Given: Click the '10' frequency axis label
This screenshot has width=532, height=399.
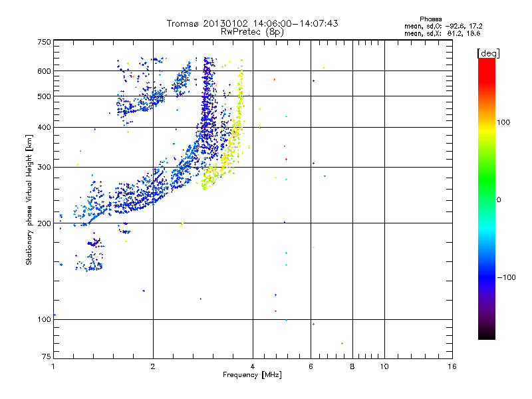Looking at the screenshot, I should point(384,366).
